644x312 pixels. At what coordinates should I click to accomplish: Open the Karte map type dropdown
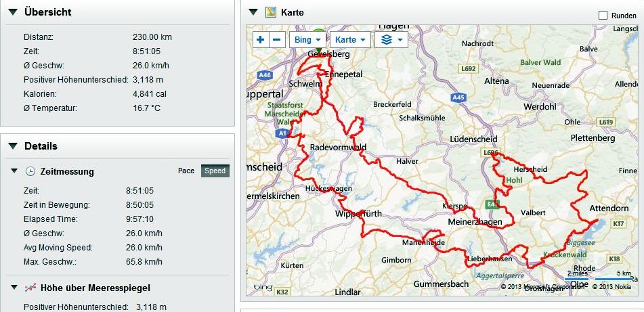click(x=350, y=40)
